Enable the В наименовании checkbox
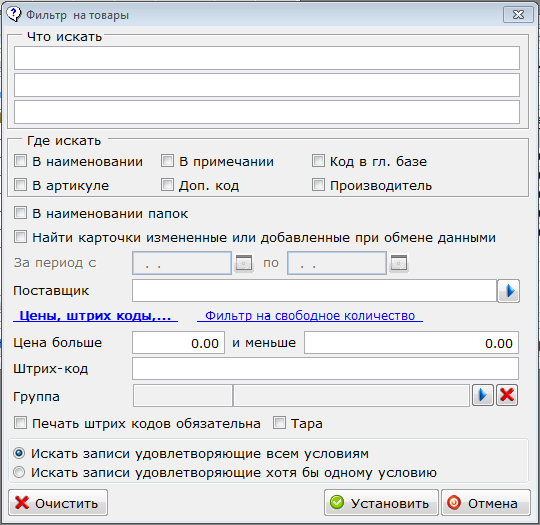The image size is (540, 525). [20, 161]
